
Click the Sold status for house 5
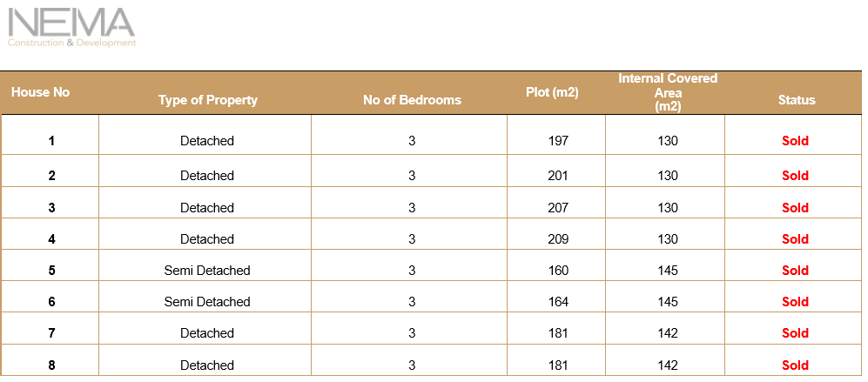795,271
